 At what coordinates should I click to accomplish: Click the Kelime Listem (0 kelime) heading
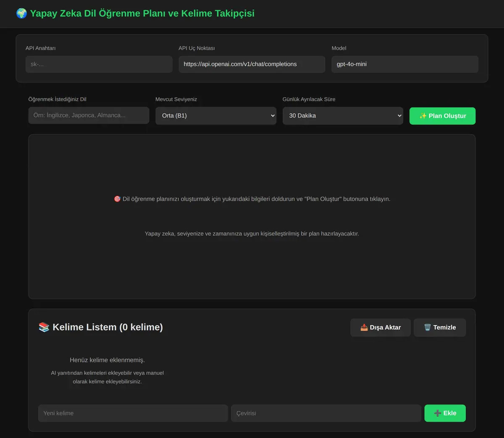[x=108, y=327]
